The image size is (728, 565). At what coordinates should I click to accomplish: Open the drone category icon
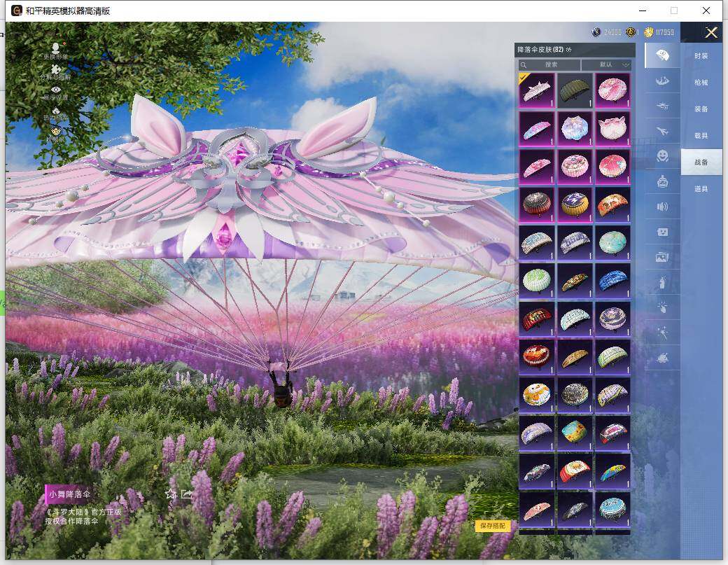[x=662, y=106]
